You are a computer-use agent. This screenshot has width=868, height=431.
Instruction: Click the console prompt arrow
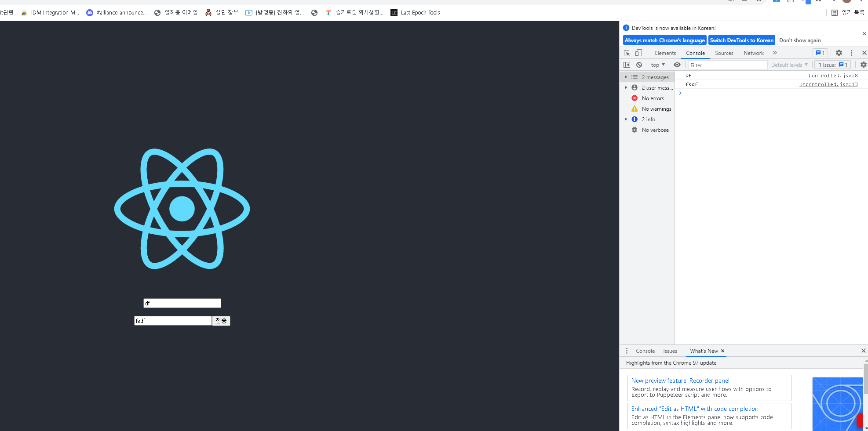coord(680,93)
